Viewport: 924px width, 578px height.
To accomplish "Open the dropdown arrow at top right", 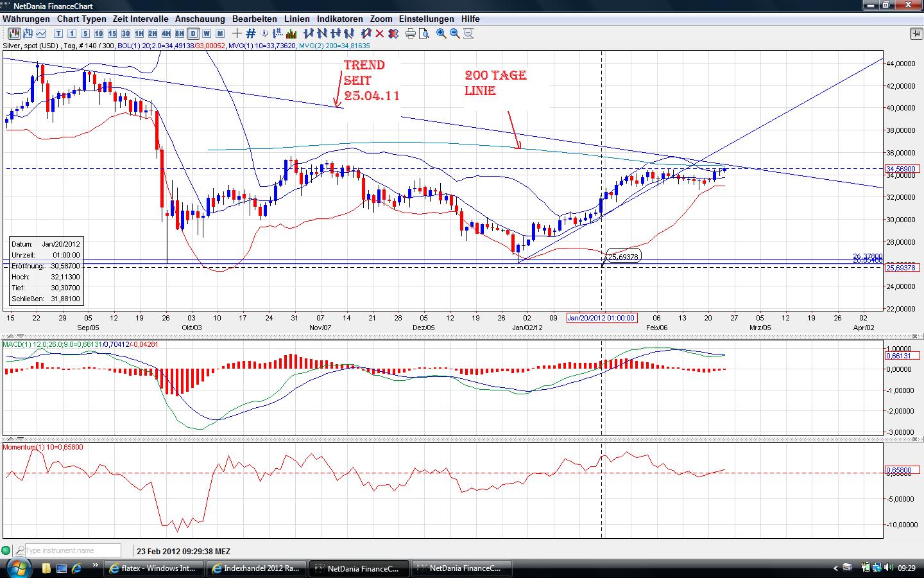I will point(914,33).
